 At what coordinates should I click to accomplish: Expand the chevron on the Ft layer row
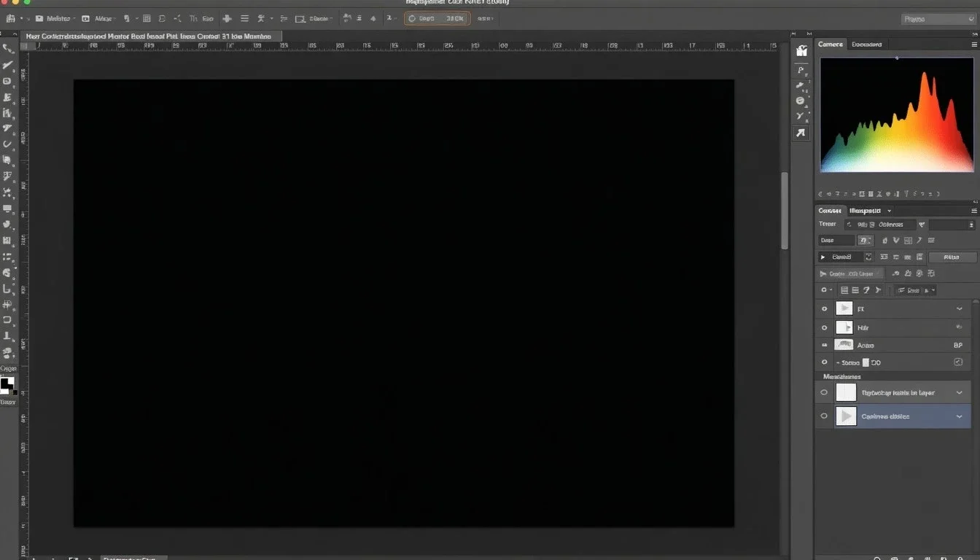[960, 309]
